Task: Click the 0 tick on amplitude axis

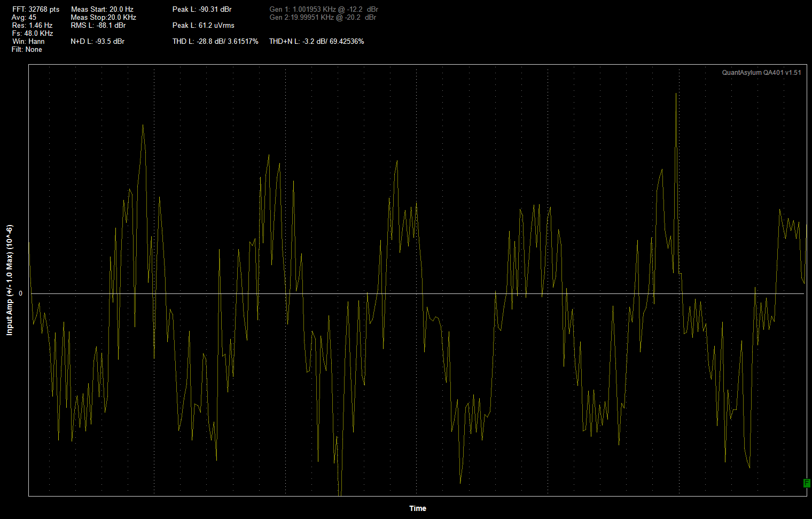Action: click(x=21, y=293)
